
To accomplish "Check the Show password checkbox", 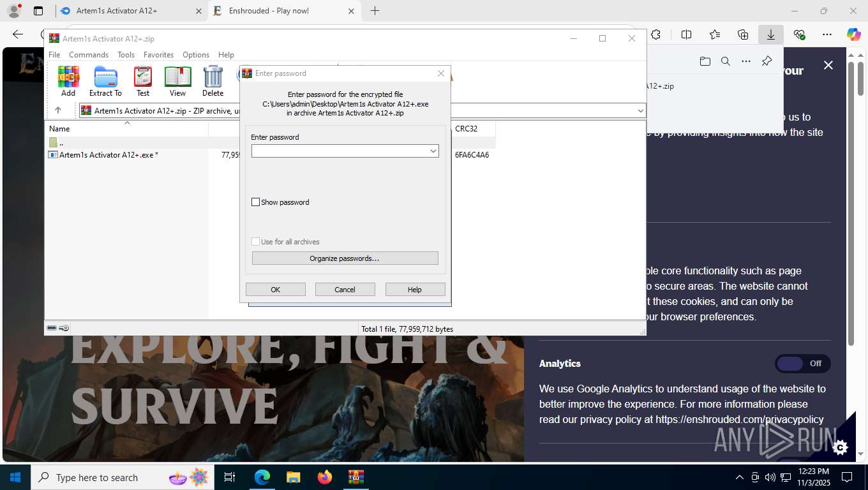I will coord(256,202).
